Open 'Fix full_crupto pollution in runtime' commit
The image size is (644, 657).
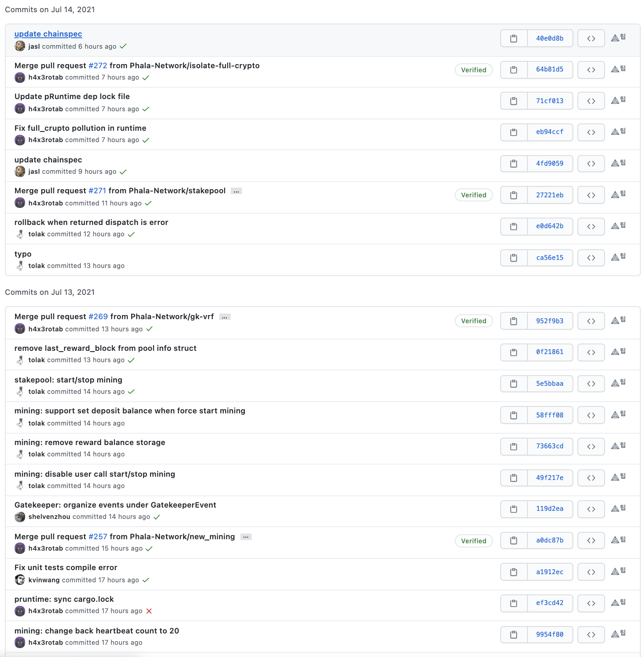tap(80, 128)
